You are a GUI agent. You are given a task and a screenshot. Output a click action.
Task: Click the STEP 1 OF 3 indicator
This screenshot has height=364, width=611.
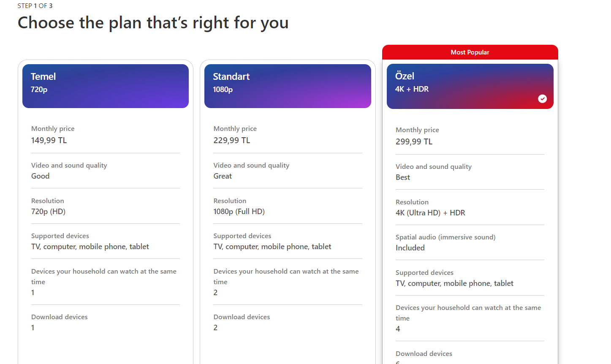pyautogui.click(x=35, y=6)
